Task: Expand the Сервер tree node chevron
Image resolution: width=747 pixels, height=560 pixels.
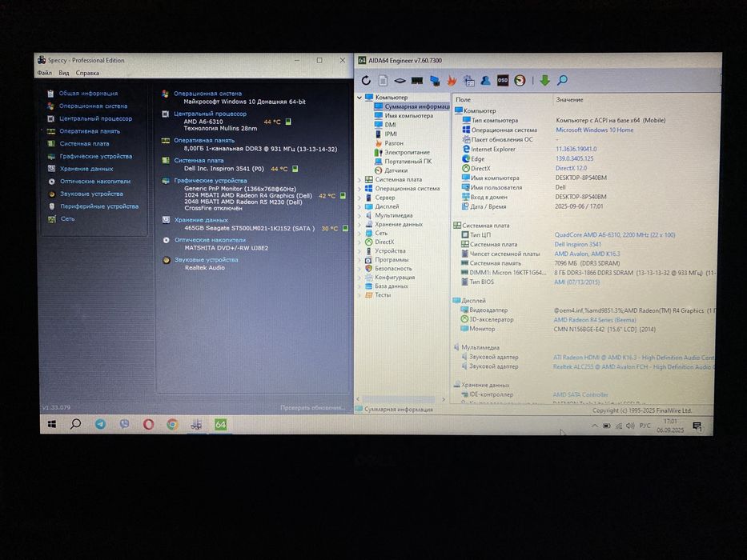Action: click(x=359, y=198)
